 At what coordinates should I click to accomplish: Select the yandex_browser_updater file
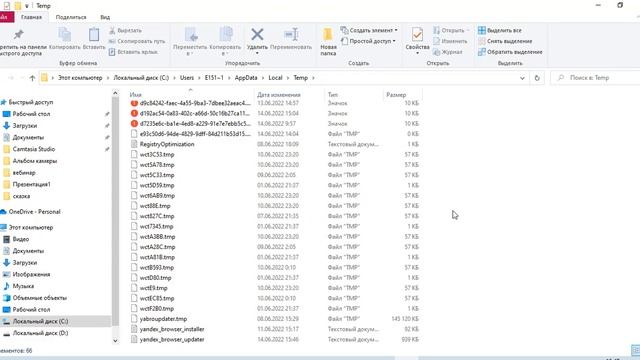pyautogui.click(x=172, y=340)
